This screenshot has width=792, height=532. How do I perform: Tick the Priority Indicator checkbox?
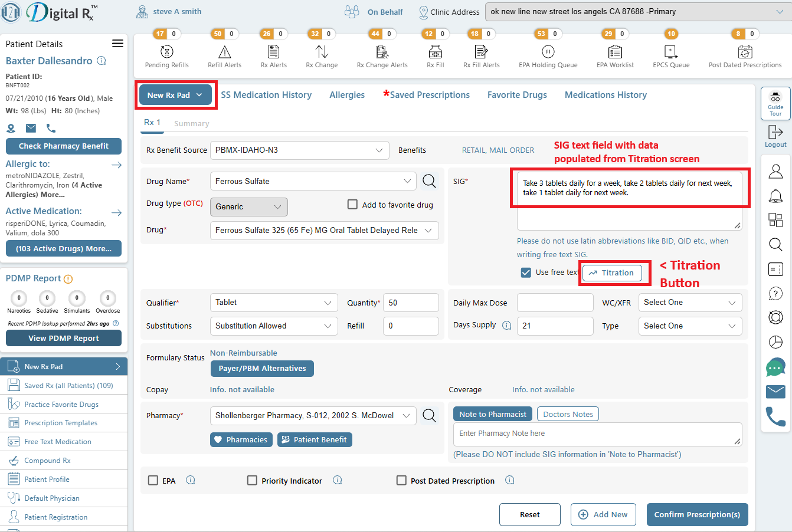(252, 480)
